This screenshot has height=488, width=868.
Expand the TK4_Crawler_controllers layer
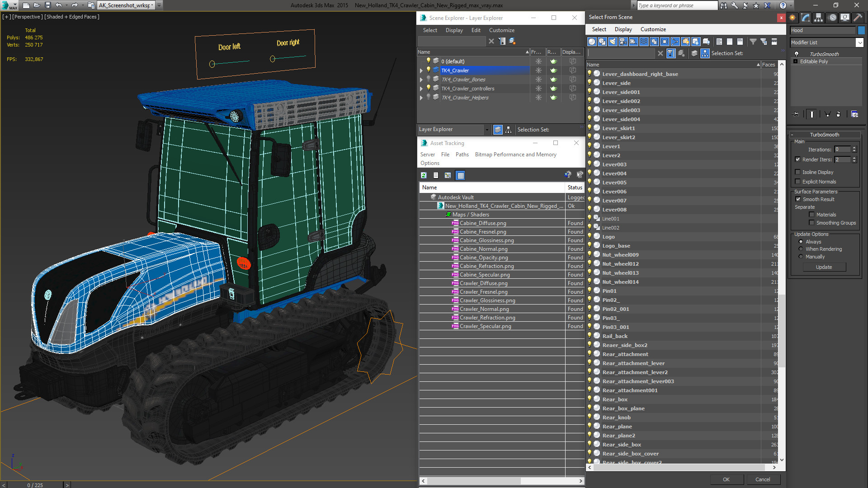click(x=421, y=89)
